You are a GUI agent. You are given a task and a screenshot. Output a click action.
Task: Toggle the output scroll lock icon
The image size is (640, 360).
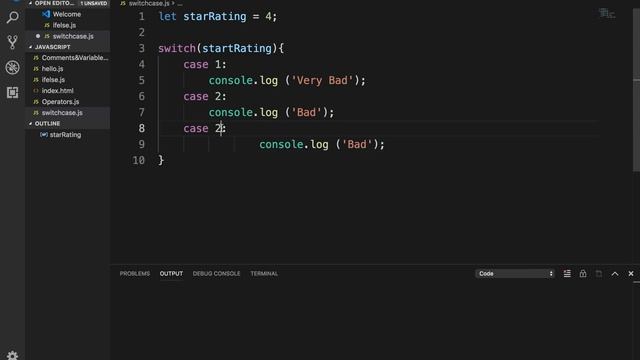click(583, 273)
